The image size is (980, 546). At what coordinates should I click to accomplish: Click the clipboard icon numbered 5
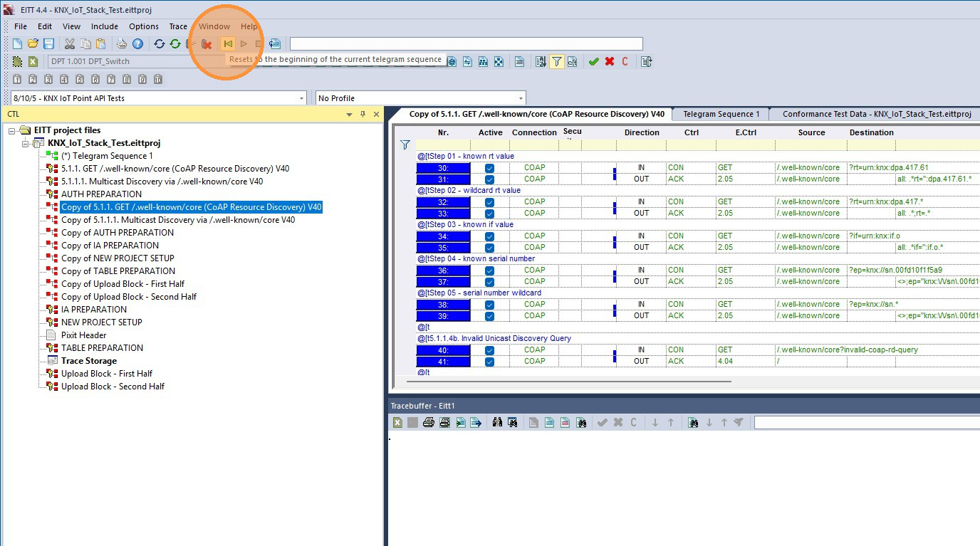pos(80,79)
